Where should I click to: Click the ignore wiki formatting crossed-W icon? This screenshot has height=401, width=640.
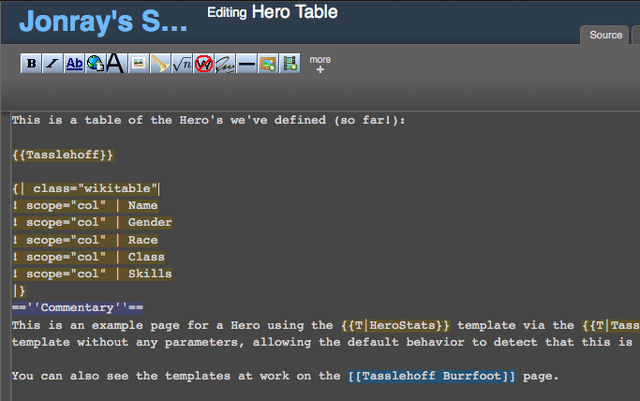tap(203, 63)
